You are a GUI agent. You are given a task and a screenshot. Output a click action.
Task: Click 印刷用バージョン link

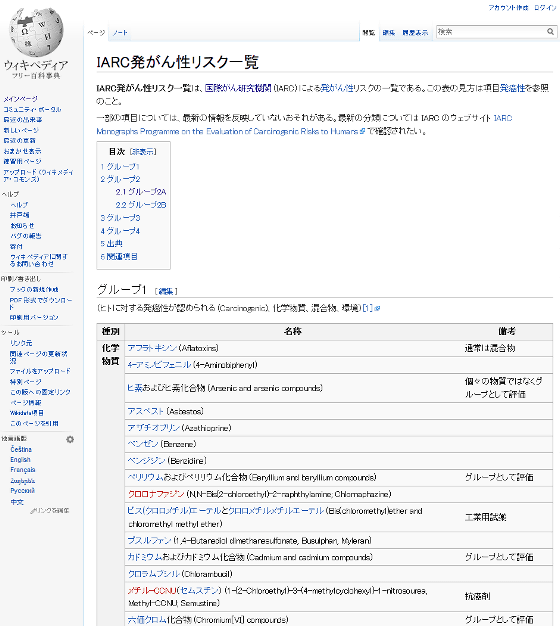tap(34, 317)
